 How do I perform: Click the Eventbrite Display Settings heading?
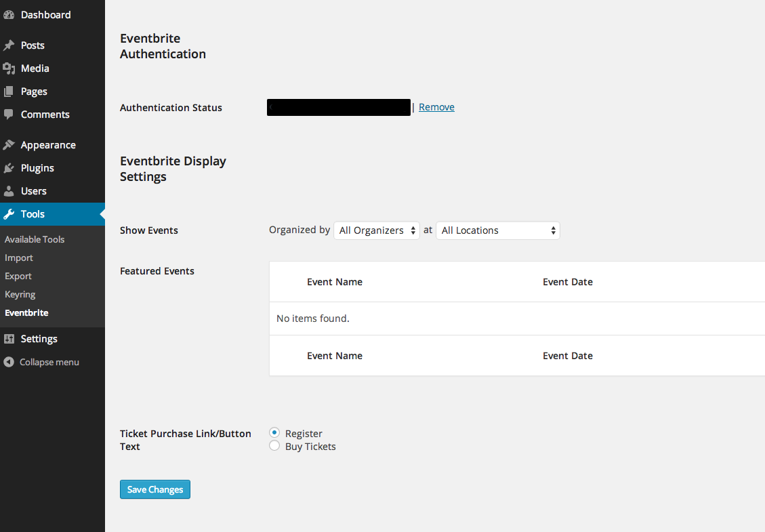(x=173, y=169)
